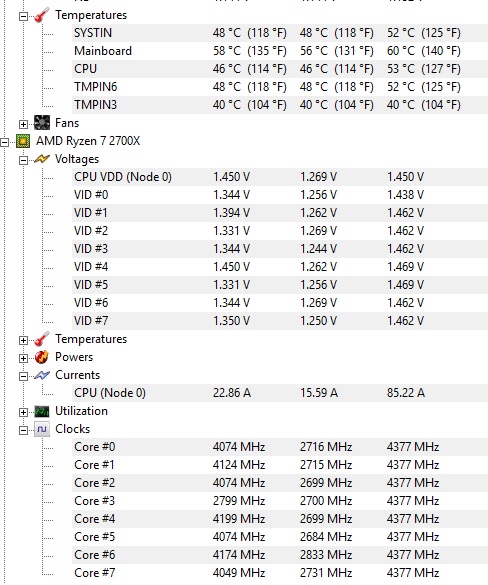Collapse the Currents section
488x585 pixels.
pos(23,376)
